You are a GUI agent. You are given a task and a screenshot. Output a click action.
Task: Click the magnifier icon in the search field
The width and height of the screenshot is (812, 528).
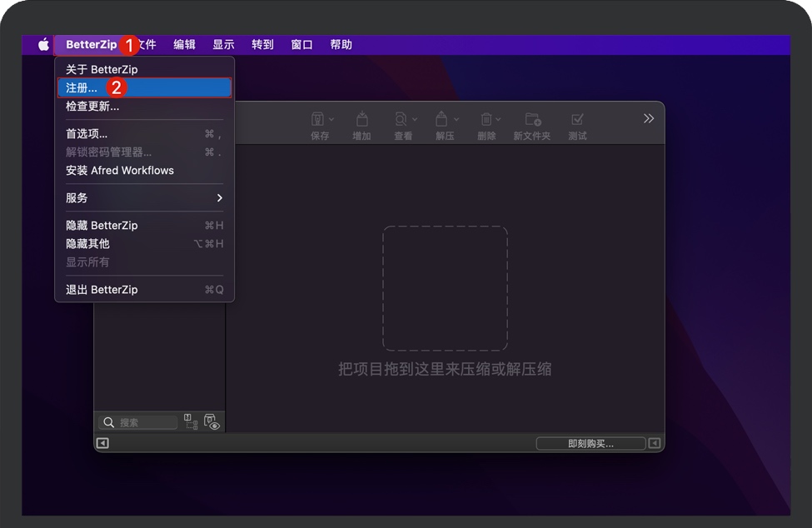tap(109, 422)
